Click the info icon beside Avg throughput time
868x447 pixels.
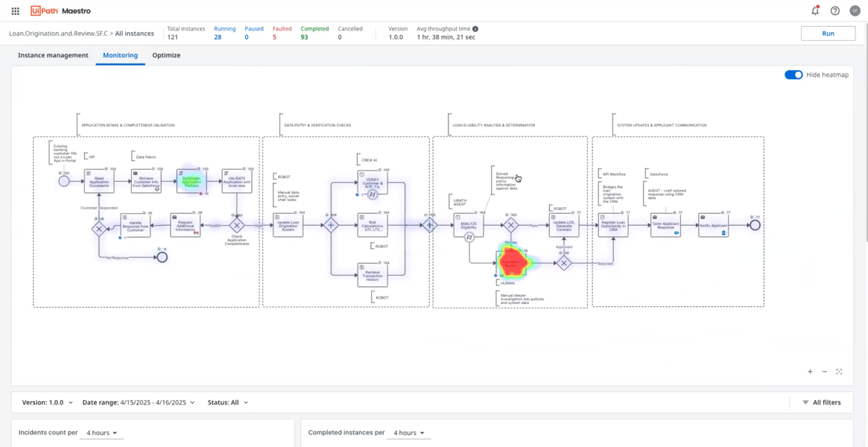pyautogui.click(x=475, y=29)
